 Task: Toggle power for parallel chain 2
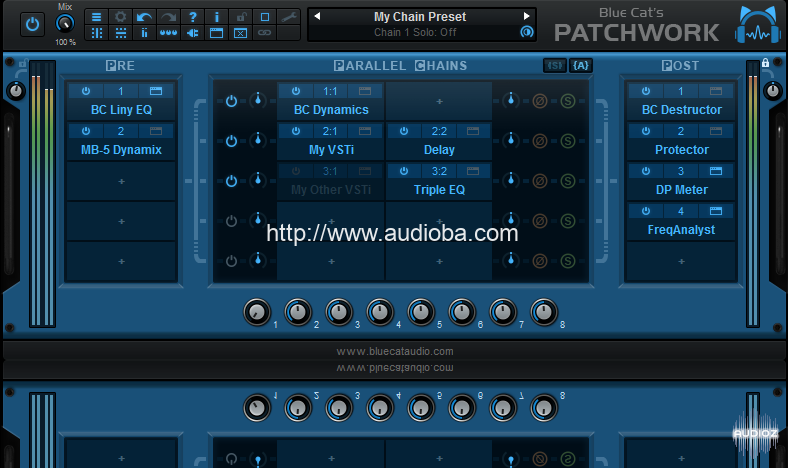click(231, 141)
